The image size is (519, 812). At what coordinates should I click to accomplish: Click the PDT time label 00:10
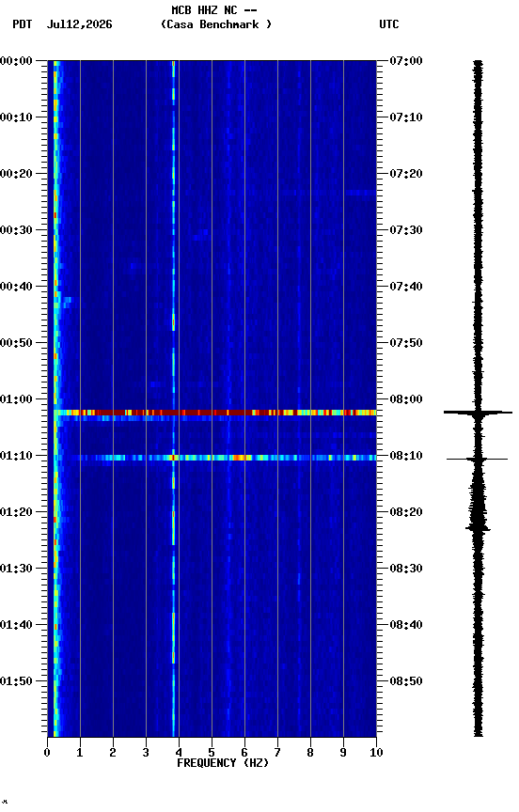tap(16, 117)
